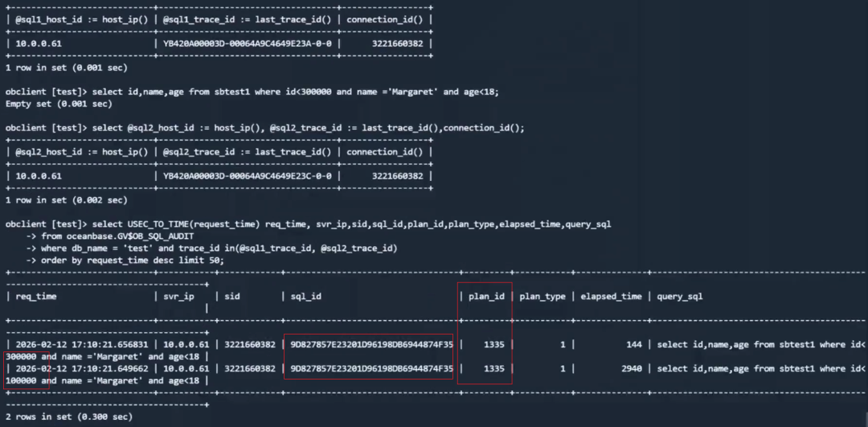This screenshot has height=427, width=868.
Task: Click elapsed_time value 144
Action: [634, 344]
